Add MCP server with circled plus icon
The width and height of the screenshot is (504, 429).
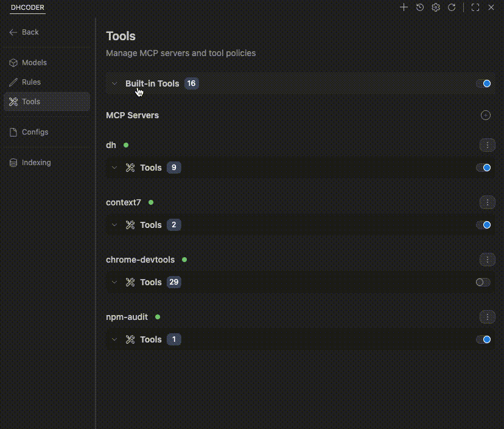tap(486, 115)
